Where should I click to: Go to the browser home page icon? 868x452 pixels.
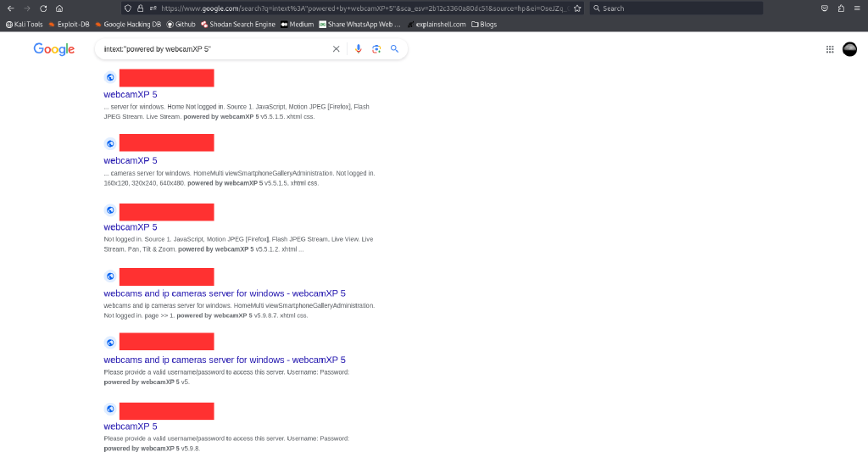point(58,8)
